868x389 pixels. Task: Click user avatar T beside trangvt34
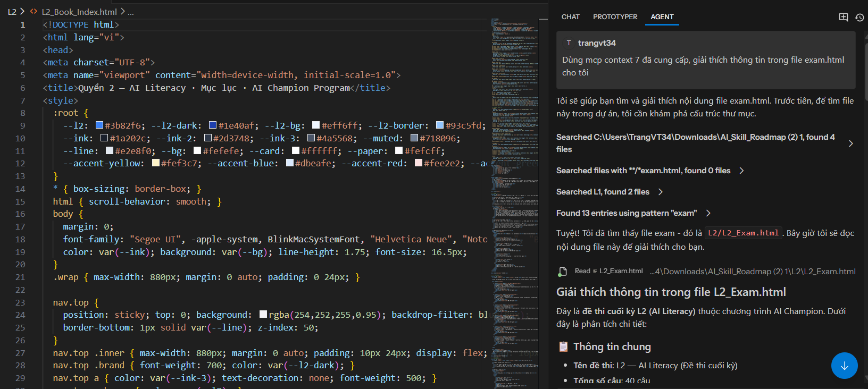point(569,43)
